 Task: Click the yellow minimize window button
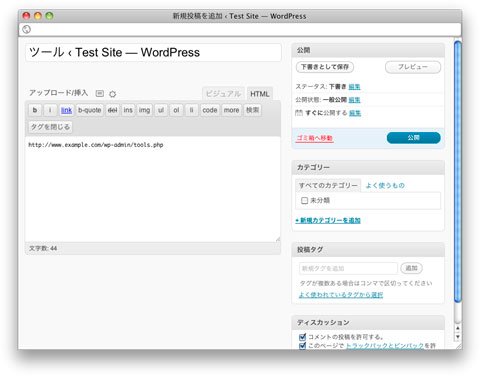pyautogui.click(x=38, y=16)
